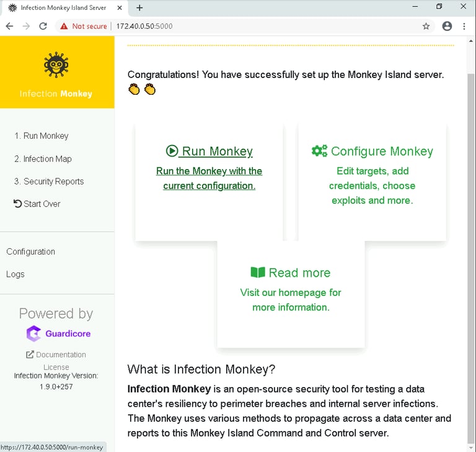Open 3. Security Reports in sidebar
The width and height of the screenshot is (476, 452).
point(49,181)
